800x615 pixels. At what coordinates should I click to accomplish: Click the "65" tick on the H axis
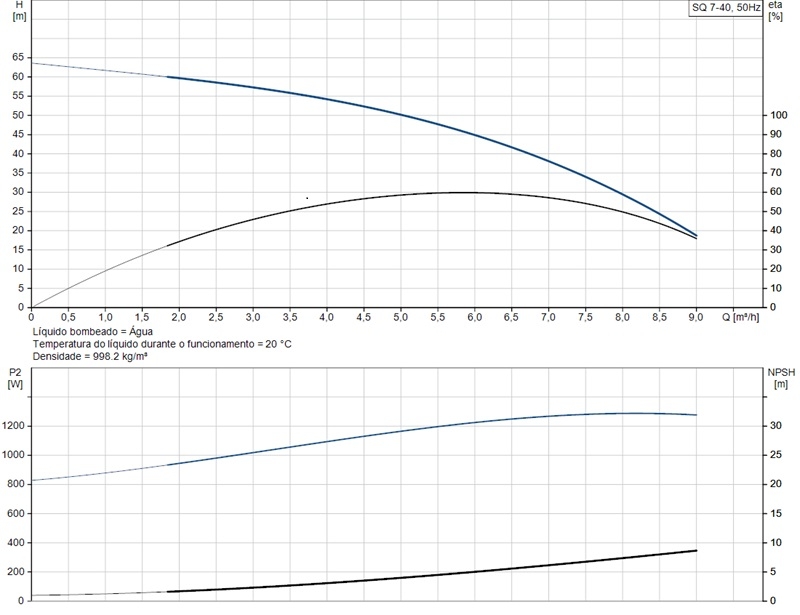tap(18, 57)
